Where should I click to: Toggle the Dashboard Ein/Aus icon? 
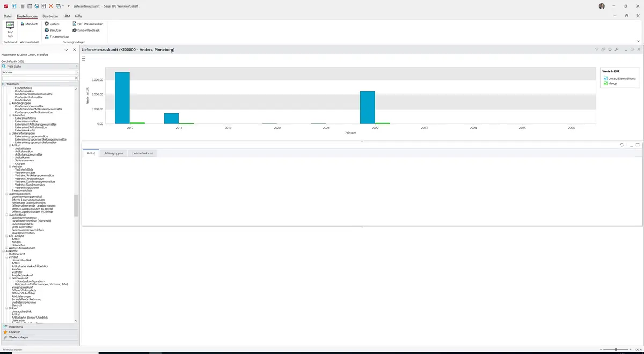tap(10, 29)
